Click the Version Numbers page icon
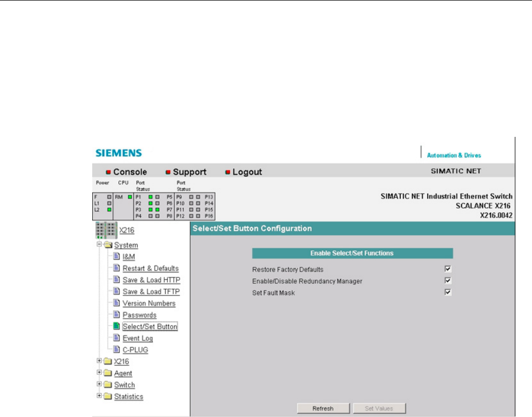532x417 pixels. click(116, 302)
